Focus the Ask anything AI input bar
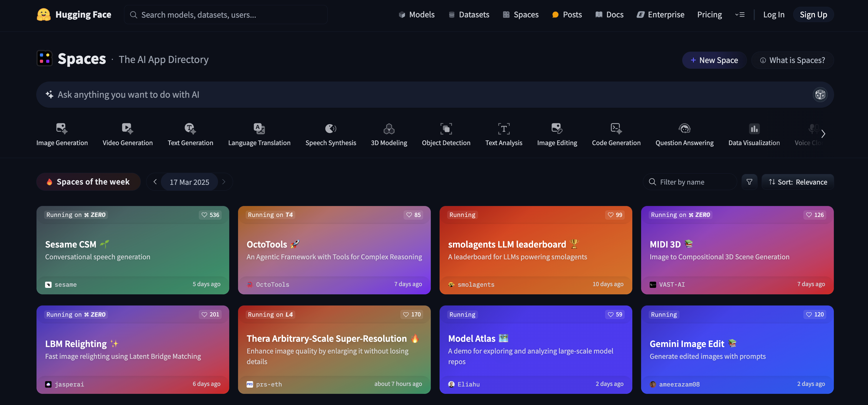The image size is (868, 405). tap(435, 94)
